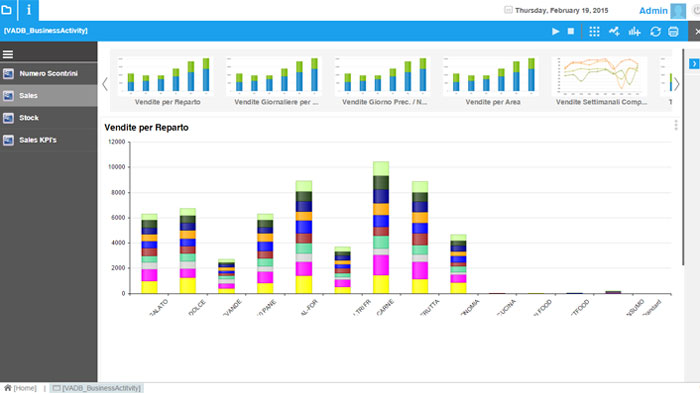
Task: Show next thumbnails with the right chevron
Action: pos(677,84)
